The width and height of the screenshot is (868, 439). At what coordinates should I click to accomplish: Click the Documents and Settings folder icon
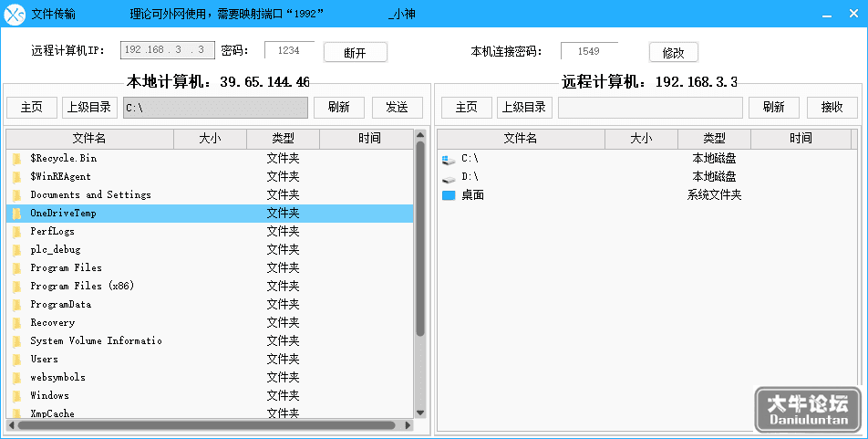pyautogui.click(x=16, y=195)
